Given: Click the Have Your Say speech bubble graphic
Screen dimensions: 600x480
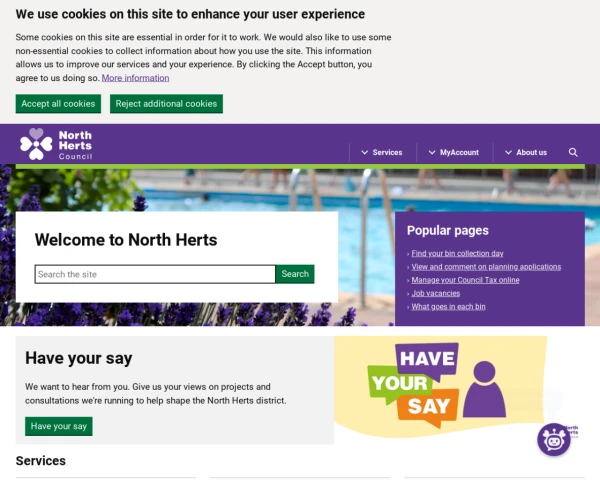Looking at the screenshot, I should 413,385.
